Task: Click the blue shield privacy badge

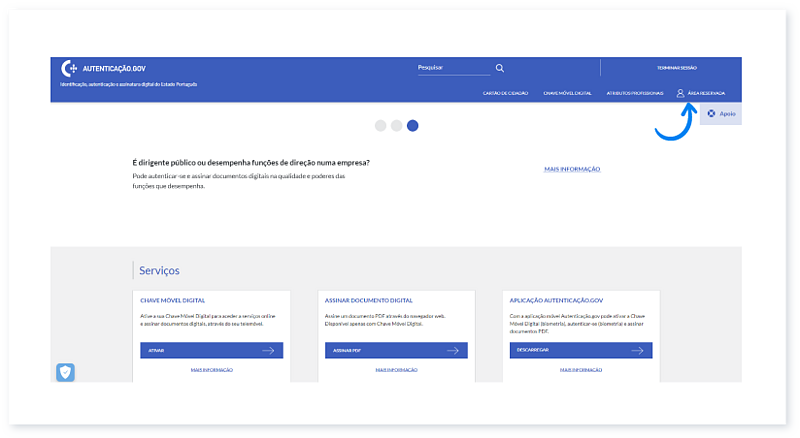Action: 65,372
